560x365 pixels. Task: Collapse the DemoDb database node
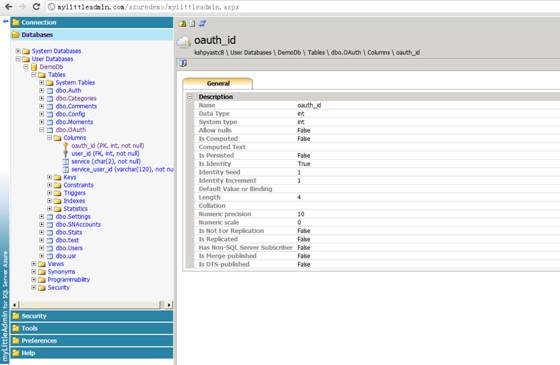(26, 67)
